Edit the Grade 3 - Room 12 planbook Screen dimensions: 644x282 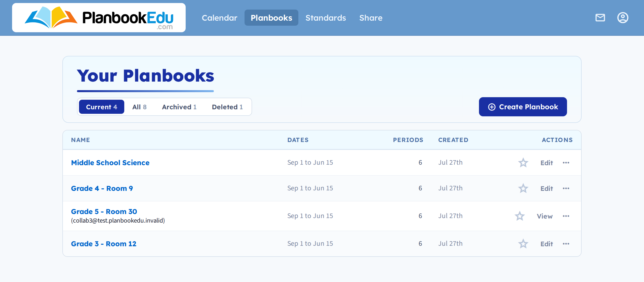click(x=546, y=244)
